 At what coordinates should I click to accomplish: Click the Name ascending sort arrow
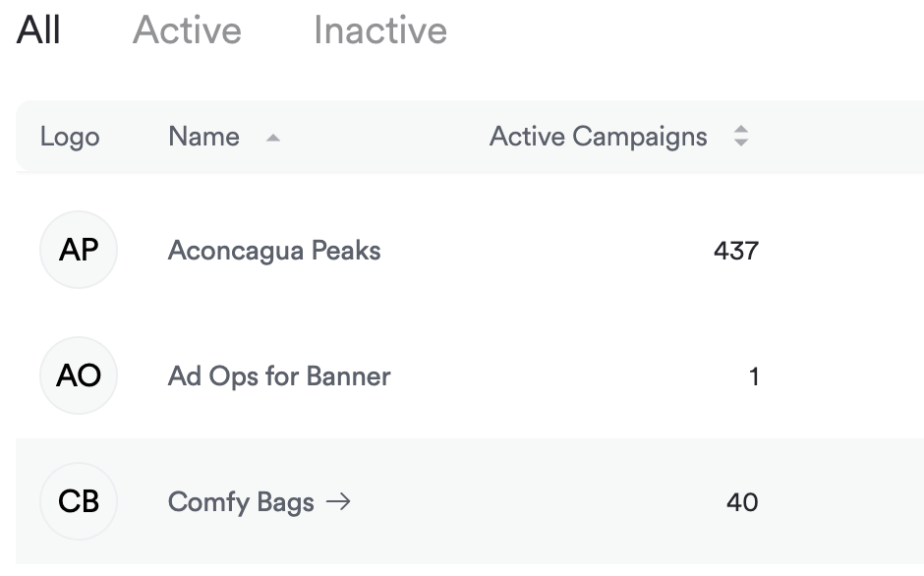273,139
